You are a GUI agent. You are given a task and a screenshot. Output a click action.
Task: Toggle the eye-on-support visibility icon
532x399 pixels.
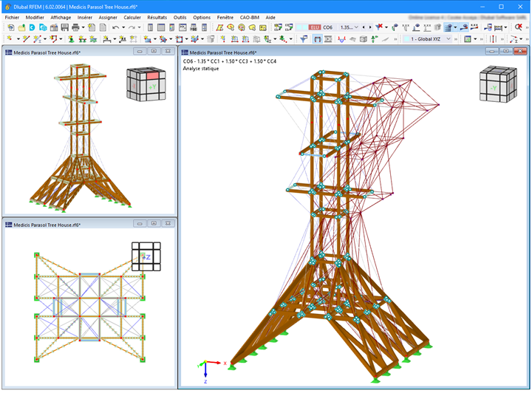pyautogui.click(x=416, y=27)
